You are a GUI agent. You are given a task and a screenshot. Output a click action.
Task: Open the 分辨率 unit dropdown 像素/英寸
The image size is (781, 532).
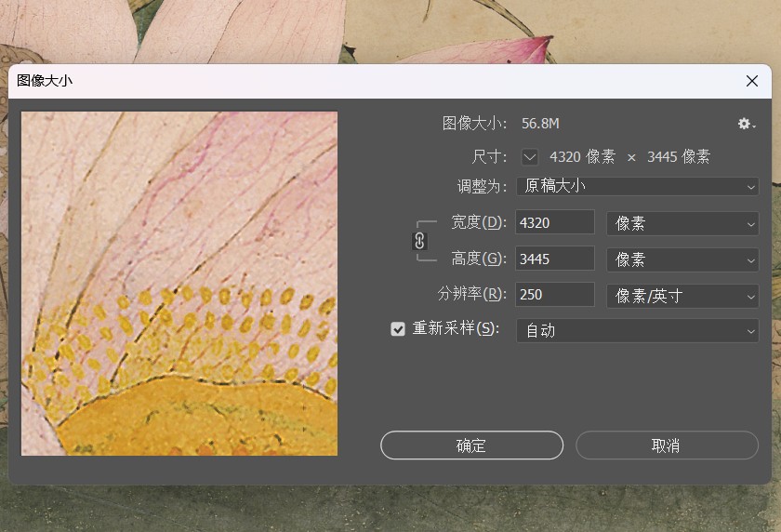click(682, 296)
